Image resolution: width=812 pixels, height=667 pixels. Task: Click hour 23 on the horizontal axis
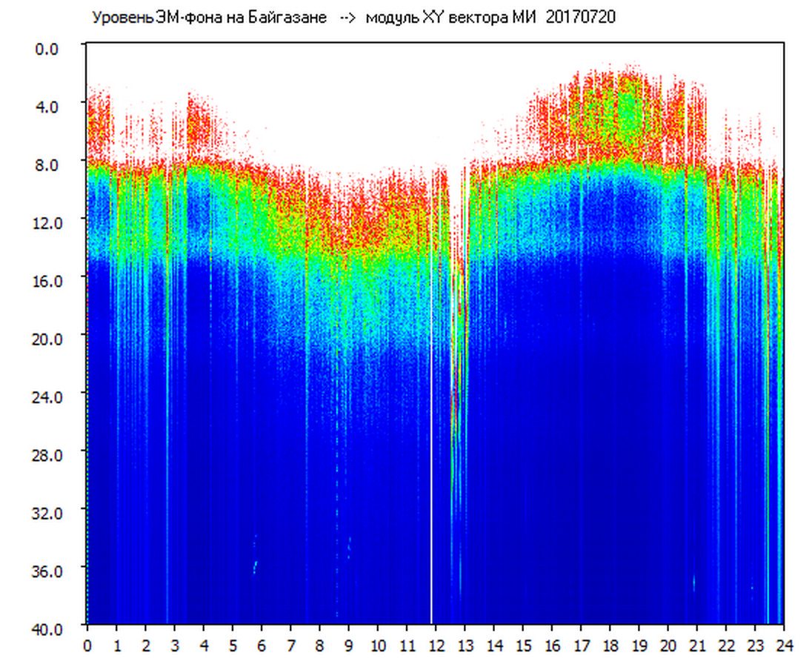[755, 645]
